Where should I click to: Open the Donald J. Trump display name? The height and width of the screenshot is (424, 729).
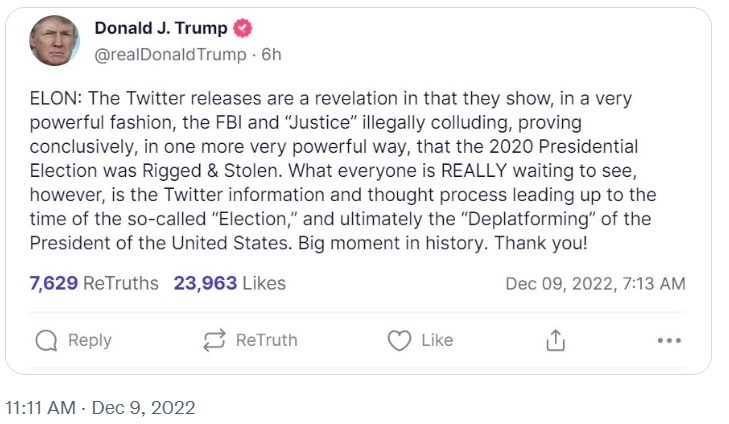click(x=161, y=29)
